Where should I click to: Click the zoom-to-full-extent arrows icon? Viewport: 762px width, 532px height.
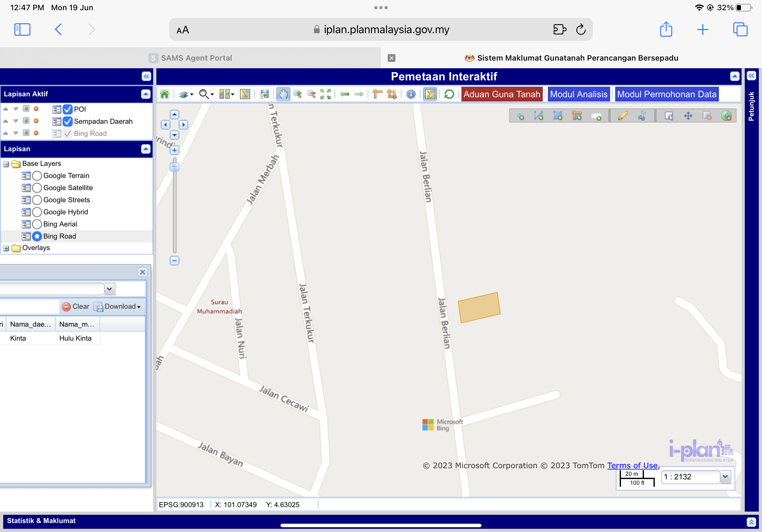click(325, 94)
